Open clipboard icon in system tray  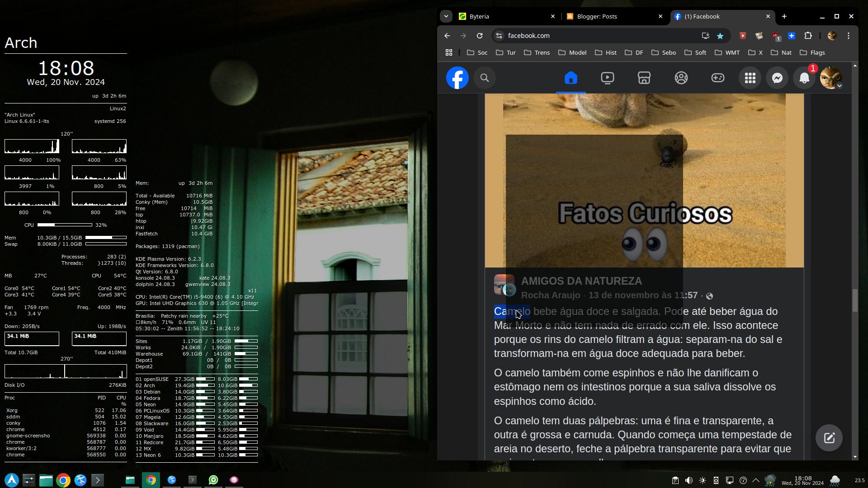click(675, 480)
